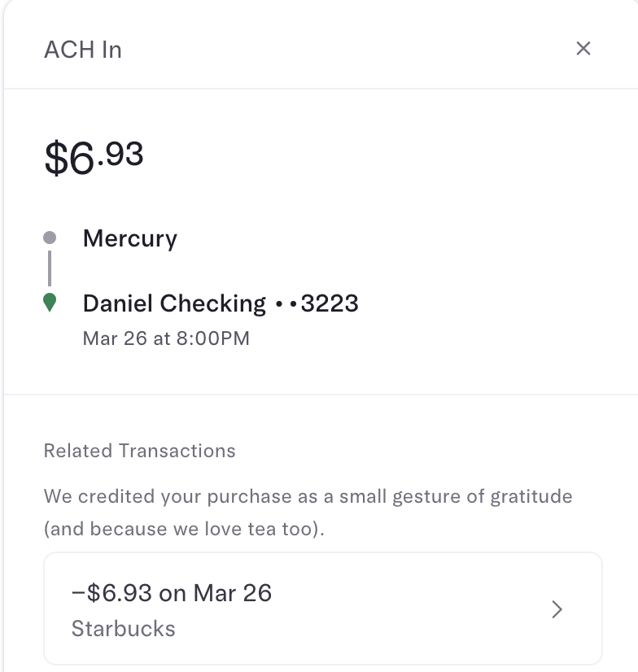This screenshot has width=638, height=672.
Task: Click the gratitude credit description text
Action: tap(308, 513)
